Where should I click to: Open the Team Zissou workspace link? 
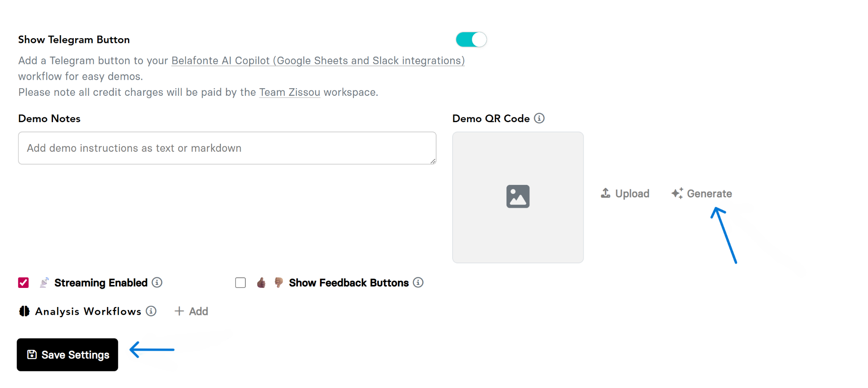289,92
